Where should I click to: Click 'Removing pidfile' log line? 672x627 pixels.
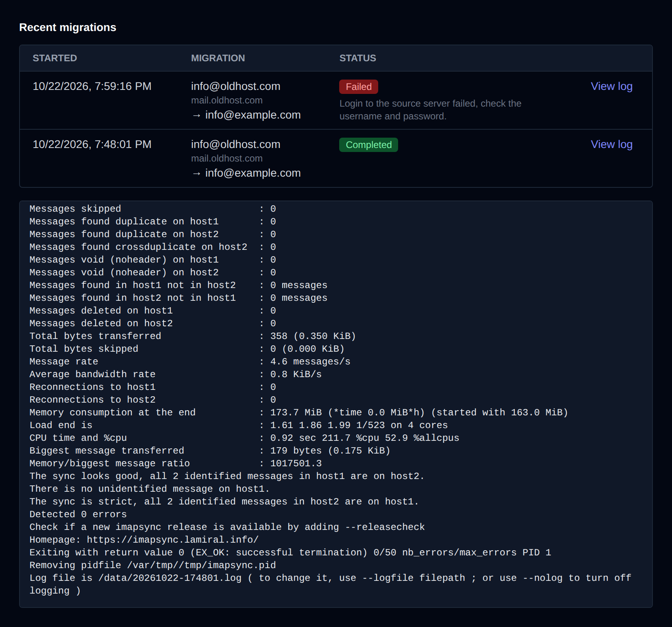tap(153, 565)
